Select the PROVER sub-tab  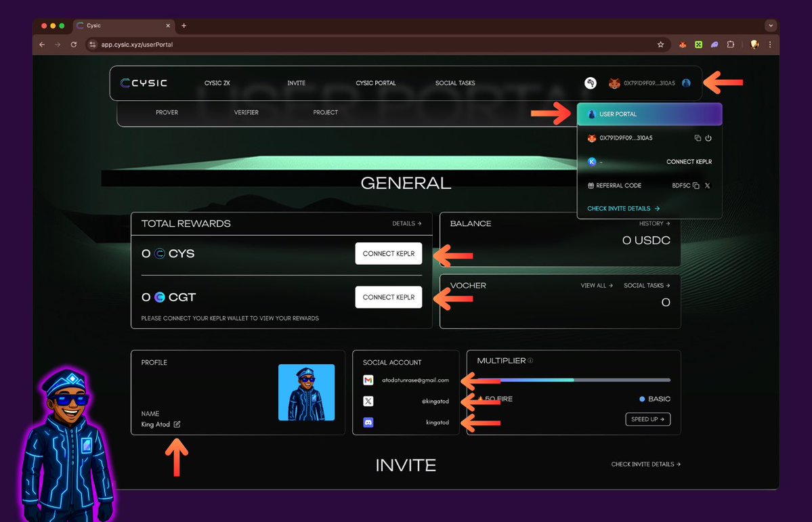[x=167, y=112]
